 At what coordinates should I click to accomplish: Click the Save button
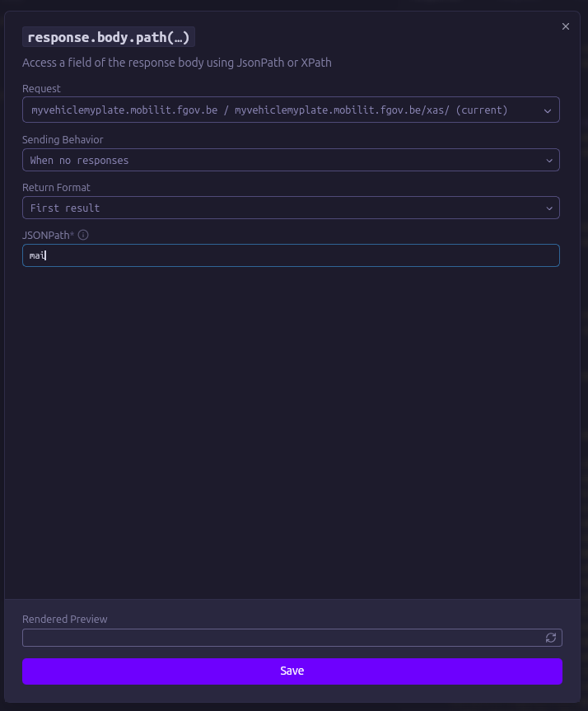292,671
